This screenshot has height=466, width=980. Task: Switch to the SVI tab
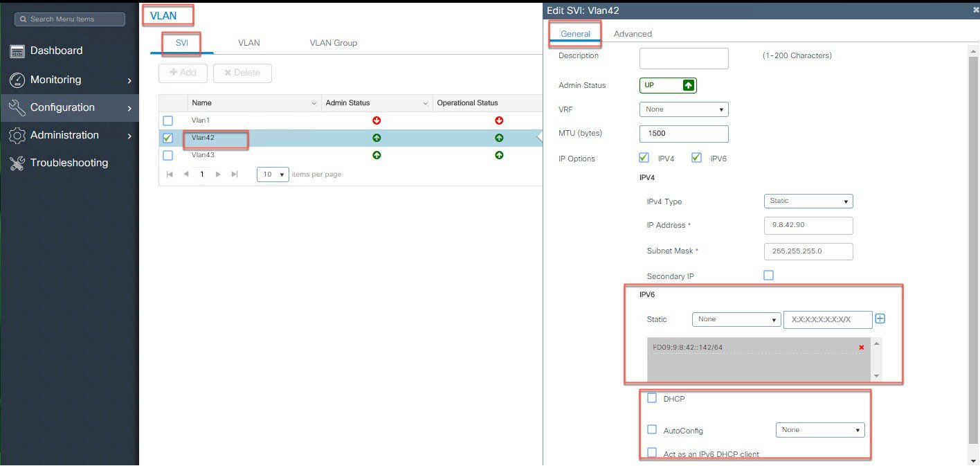point(182,43)
